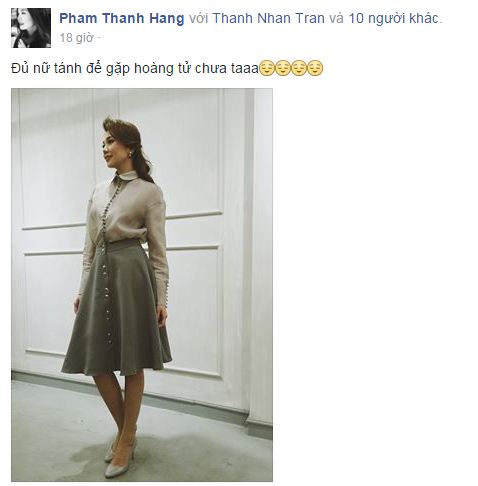
Task: Open the posted photo of the woman
Action: [142, 285]
